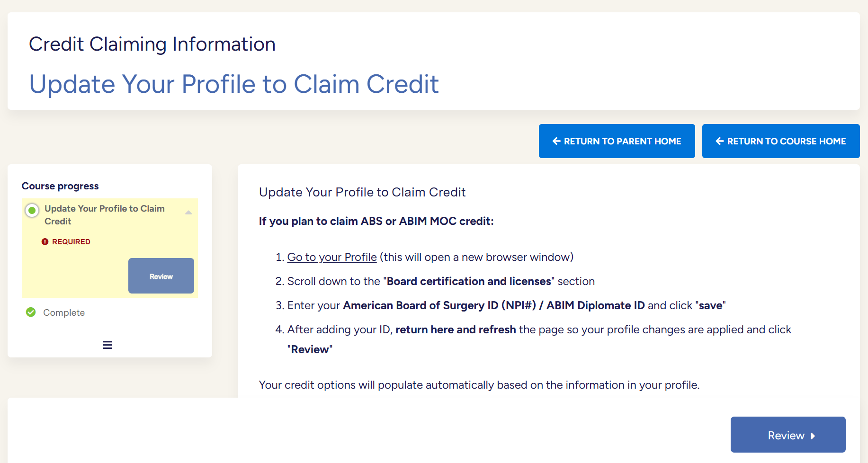This screenshot has width=868, height=463.
Task: Click the bold ABS or ABIM MOC credit line
Action: point(376,221)
